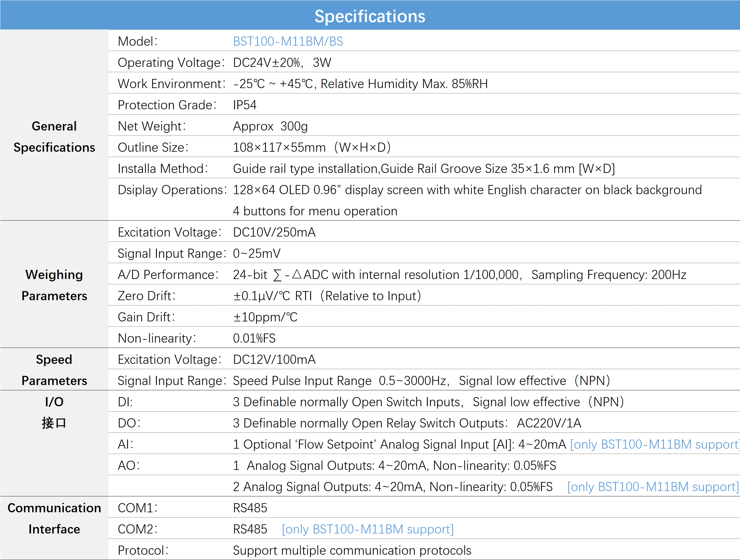Click 'A/D Performance:' label

(168, 275)
